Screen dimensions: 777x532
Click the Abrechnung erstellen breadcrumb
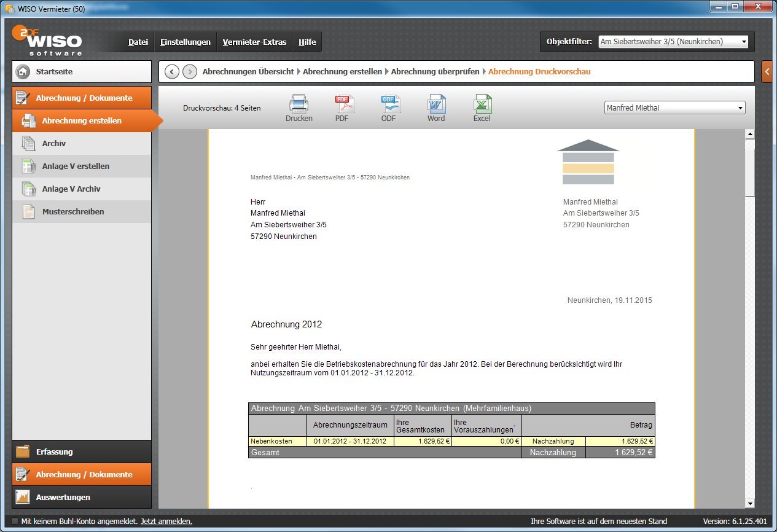[342, 72]
